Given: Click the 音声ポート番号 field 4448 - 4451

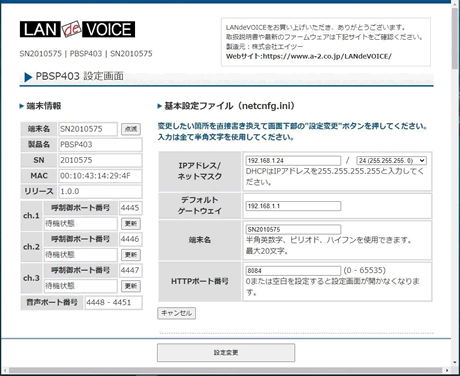Looking at the screenshot, I should tap(114, 303).
